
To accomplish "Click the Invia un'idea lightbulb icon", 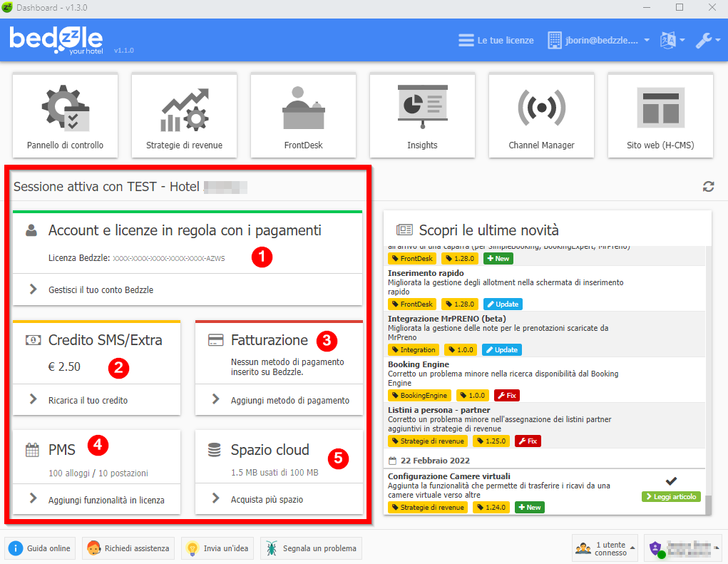I will click(192, 548).
